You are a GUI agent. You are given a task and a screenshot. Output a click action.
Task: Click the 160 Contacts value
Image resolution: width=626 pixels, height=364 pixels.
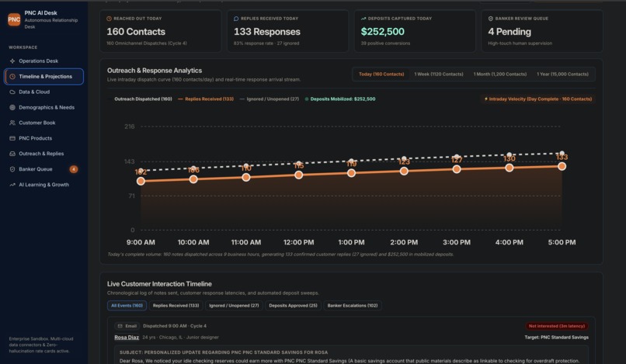coord(136,32)
